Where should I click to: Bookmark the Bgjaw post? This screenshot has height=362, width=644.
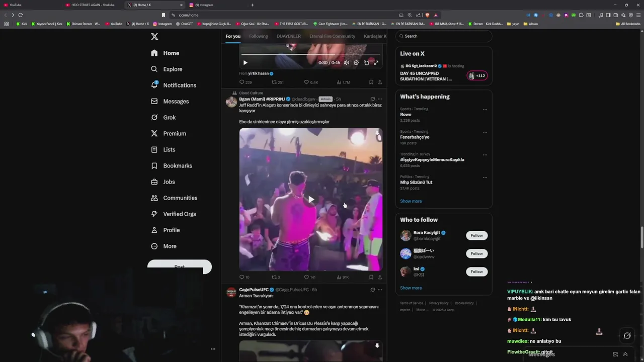tap(371, 277)
